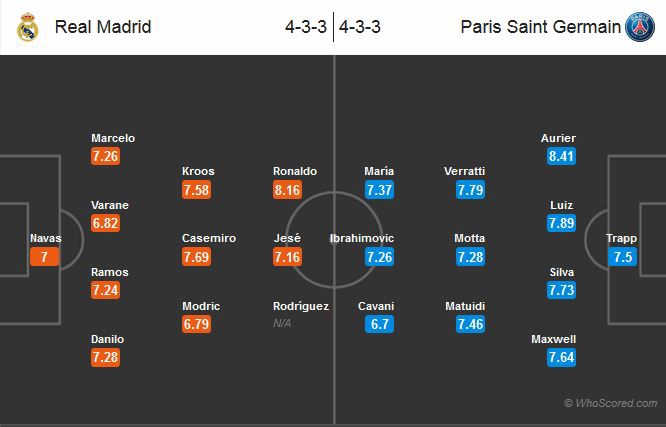The image size is (666, 427).
Task: Click the Paris Saint Germain club crest
Action: 639,27
